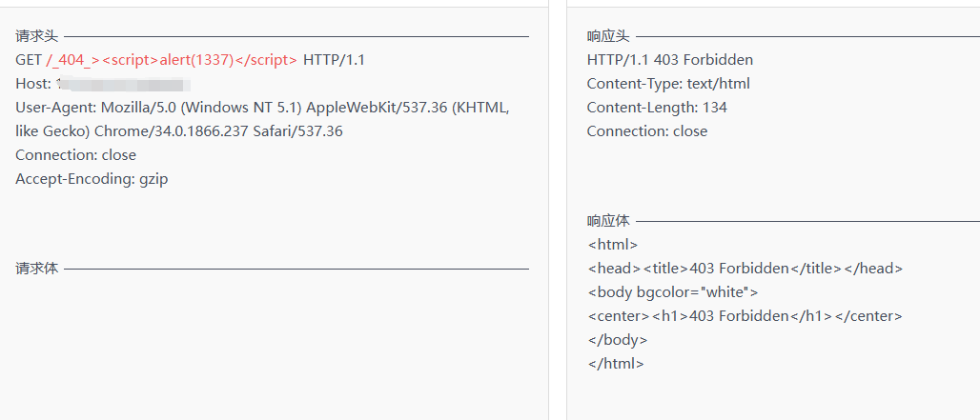Click the head title 403 Forbidden line
Screen dimensions: 980x420
(x=745, y=269)
